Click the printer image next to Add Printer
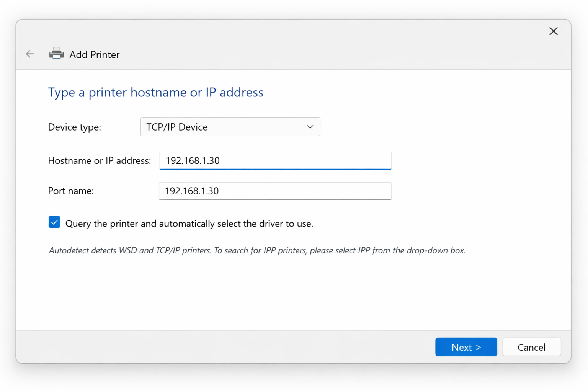Screen dimensions: 588x392 tap(56, 54)
